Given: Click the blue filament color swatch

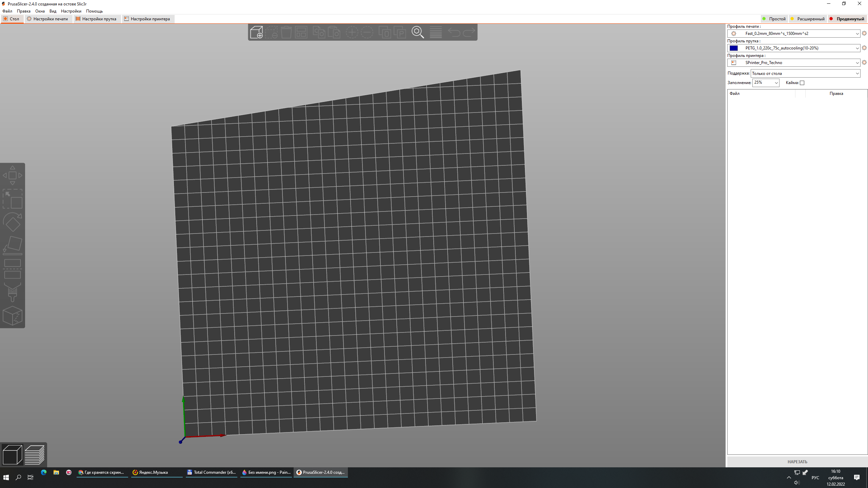Looking at the screenshot, I should (x=734, y=48).
